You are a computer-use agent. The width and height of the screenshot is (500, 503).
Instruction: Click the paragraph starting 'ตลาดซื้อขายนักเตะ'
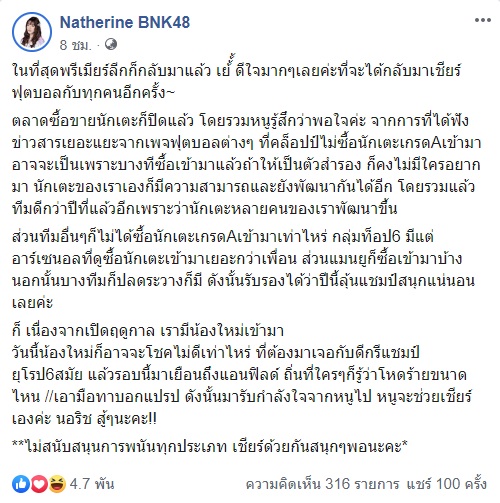tap(246, 164)
